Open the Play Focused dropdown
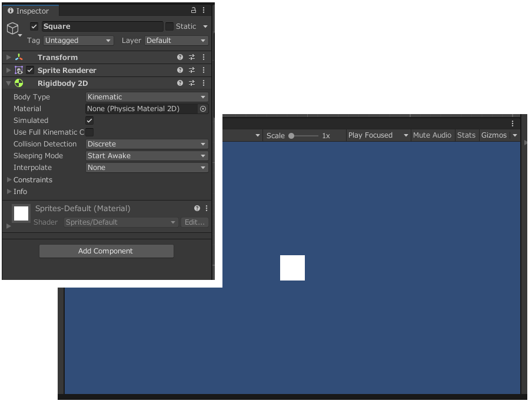 click(x=378, y=135)
